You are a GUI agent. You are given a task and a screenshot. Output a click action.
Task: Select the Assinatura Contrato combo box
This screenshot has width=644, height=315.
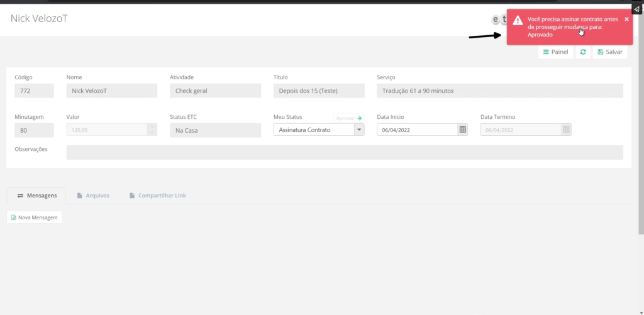pos(313,130)
